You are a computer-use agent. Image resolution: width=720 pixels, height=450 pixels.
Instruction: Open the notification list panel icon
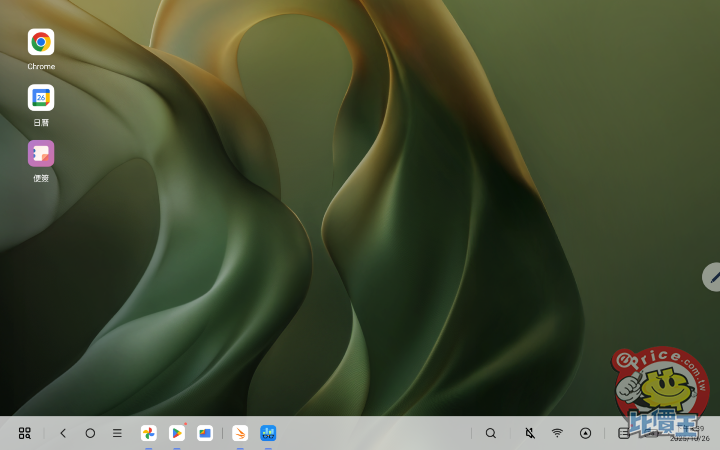pyautogui.click(x=623, y=433)
